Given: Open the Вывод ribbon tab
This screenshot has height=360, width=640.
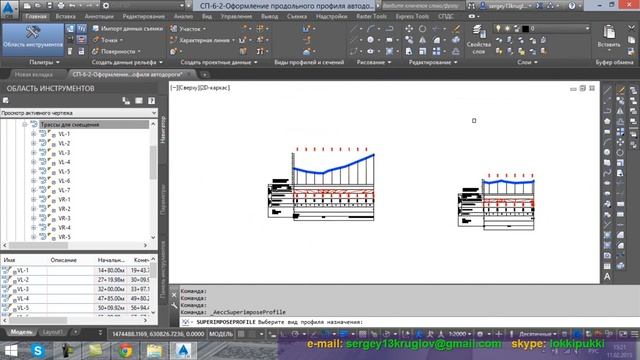Looking at the screenshot, I should (269, 16).
